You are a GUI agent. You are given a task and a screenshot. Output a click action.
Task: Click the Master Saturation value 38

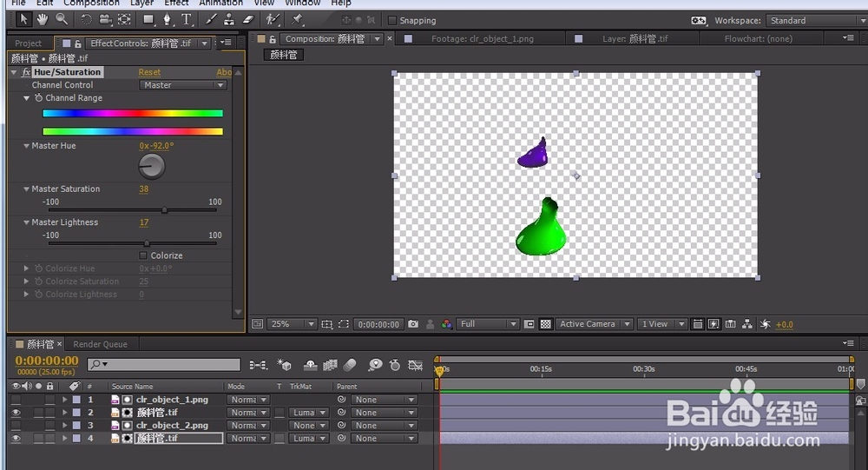coord(144,189)
